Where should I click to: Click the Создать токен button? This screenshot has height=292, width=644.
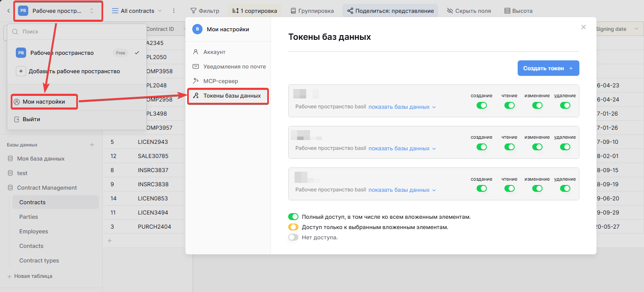(549, 69)
